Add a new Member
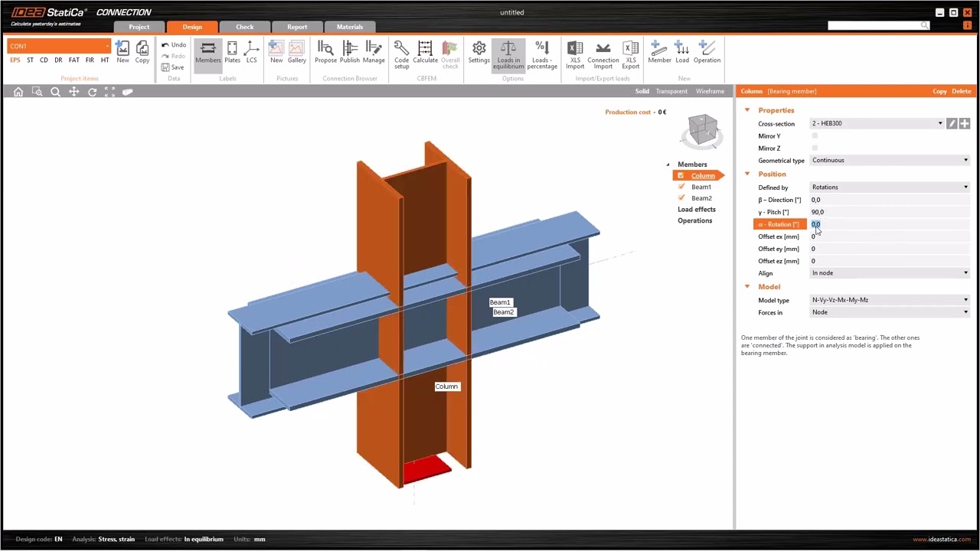 pos(659,52)
